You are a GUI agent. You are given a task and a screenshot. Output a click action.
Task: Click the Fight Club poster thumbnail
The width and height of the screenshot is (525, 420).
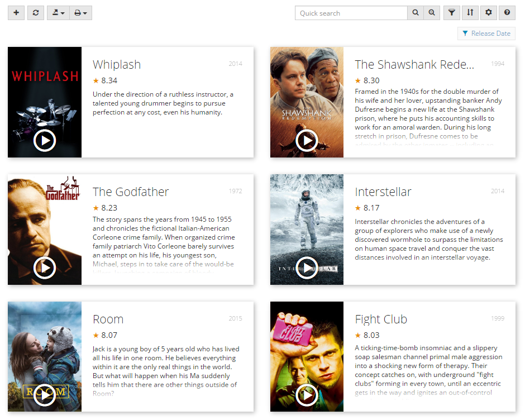coord(307,346)
